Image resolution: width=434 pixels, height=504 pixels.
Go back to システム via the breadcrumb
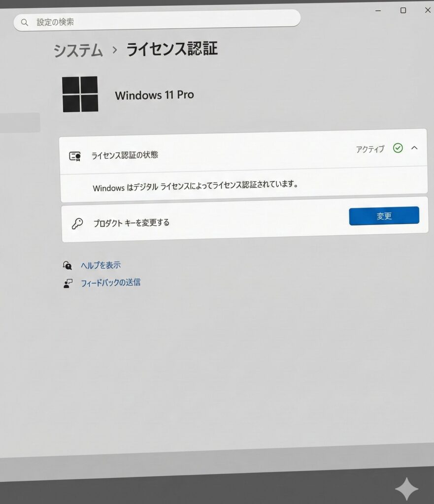pyautogui.click(x=78, y=51)
